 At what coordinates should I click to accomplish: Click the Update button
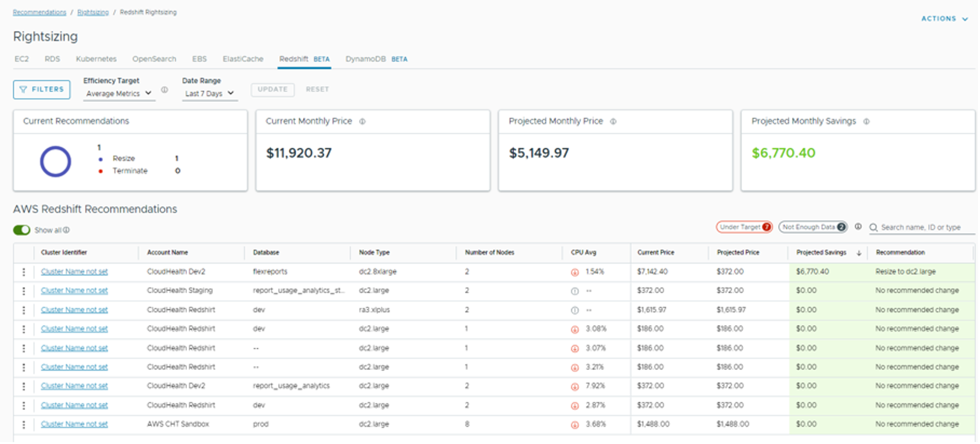point(273,90)
